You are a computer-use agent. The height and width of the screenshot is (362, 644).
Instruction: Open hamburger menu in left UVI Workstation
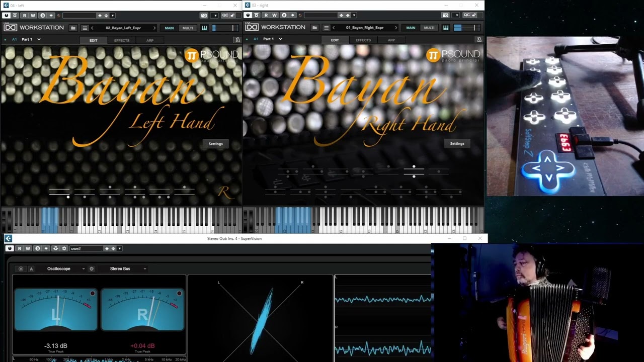coord(85,28)
